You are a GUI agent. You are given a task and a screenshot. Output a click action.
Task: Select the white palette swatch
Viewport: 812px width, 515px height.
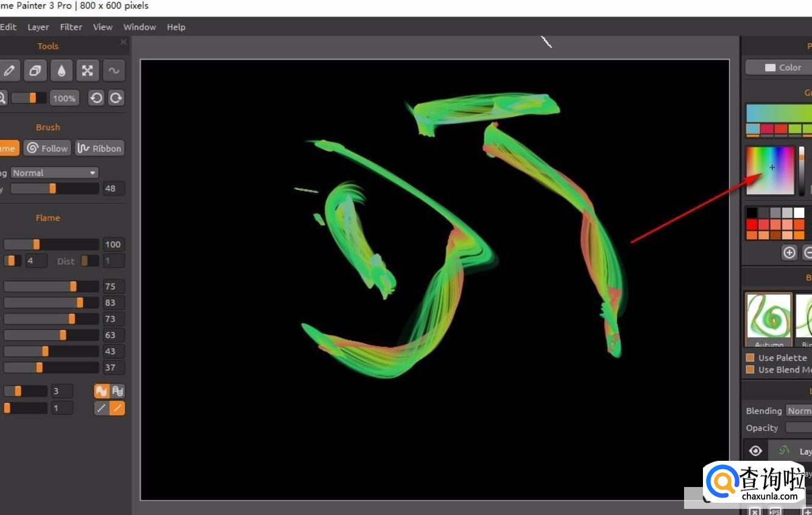(799, 212)
